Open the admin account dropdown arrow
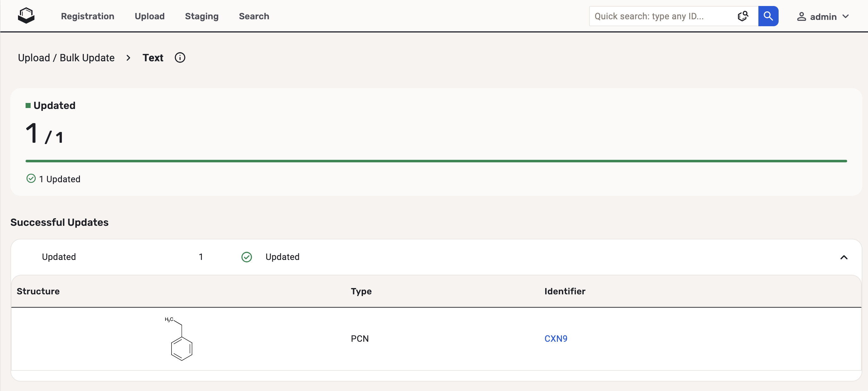Viewport: 868px width, 391px height. (x=845, y=16)
